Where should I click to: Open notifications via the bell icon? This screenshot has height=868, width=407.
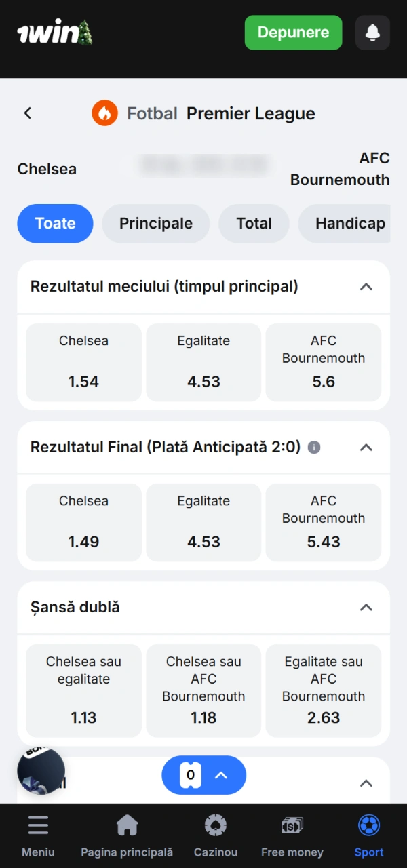(x=372, y=33)
